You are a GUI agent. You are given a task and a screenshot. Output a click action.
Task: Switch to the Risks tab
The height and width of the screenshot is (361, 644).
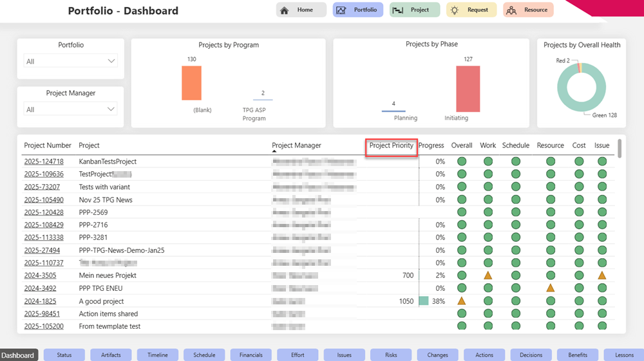391,355
